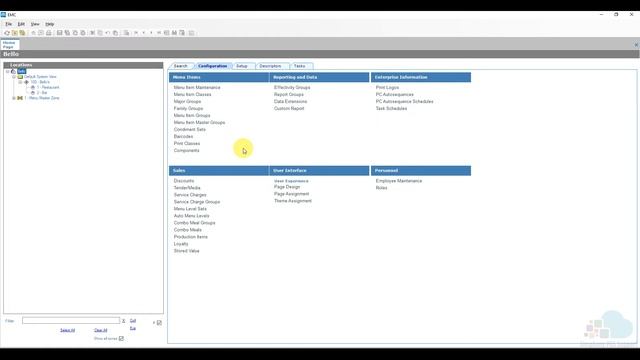This screenshot has width=640, height=360.
Task: Open Barcodes module
Action: (183, 136)
